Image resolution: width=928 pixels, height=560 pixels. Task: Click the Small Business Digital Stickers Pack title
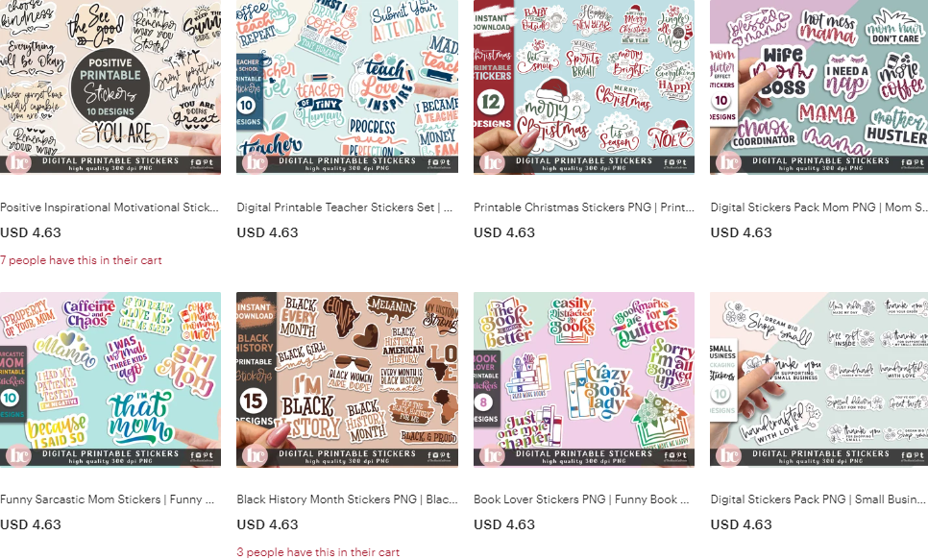(818, 499)
